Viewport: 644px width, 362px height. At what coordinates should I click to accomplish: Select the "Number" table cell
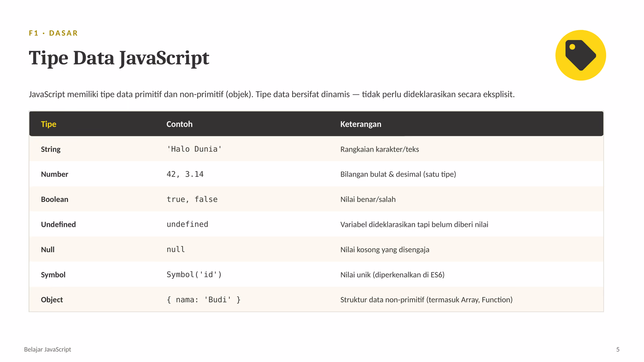(x=55, y=174)
